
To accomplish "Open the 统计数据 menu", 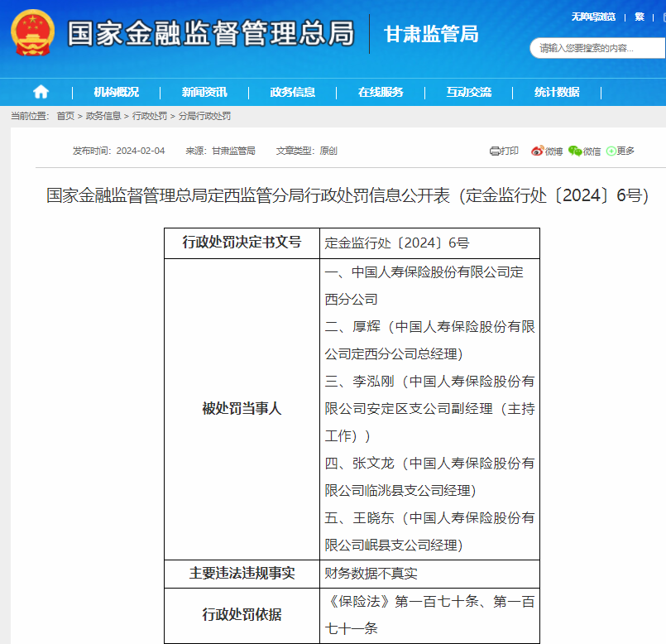I will [x=557, y=92].
